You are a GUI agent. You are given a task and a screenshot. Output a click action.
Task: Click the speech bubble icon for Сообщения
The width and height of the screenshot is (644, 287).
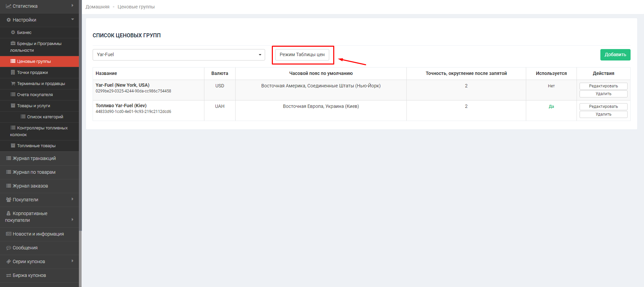9,248
